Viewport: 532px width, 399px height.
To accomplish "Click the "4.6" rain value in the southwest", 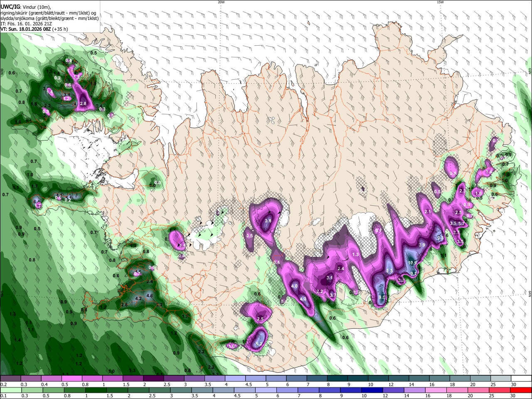I will pos(150,296).
